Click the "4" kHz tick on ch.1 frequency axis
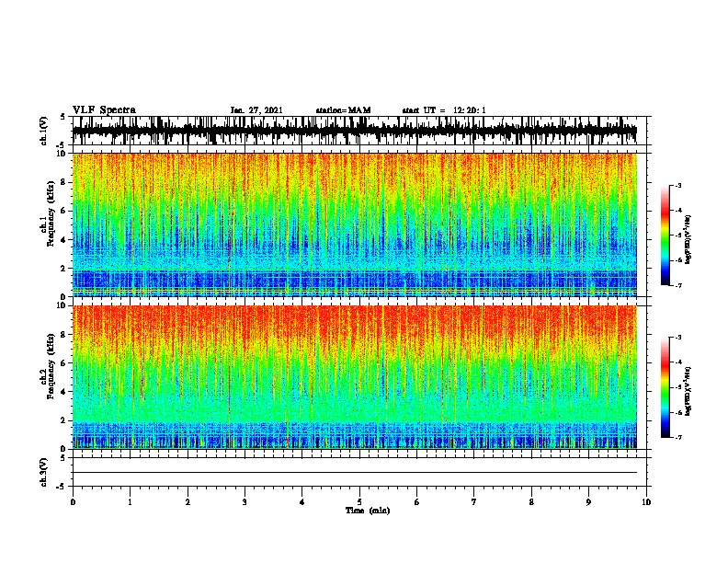 (x=64, y=240)
